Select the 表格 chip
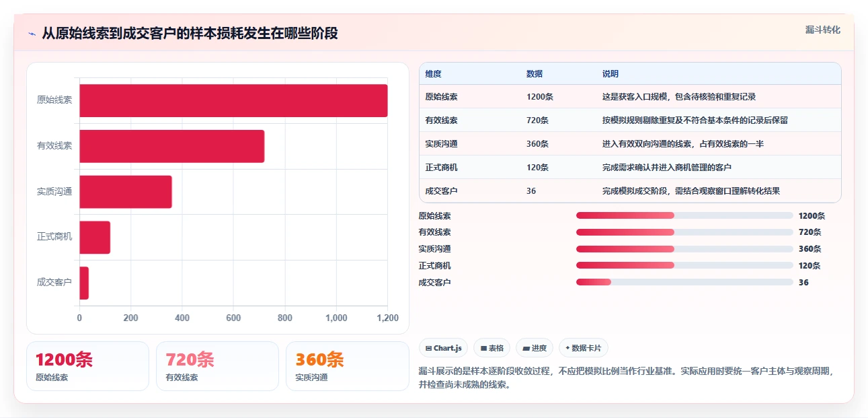 point(491,348)
